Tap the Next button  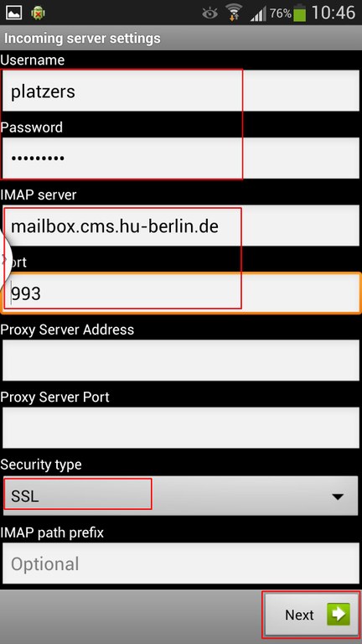coord(312,615)
